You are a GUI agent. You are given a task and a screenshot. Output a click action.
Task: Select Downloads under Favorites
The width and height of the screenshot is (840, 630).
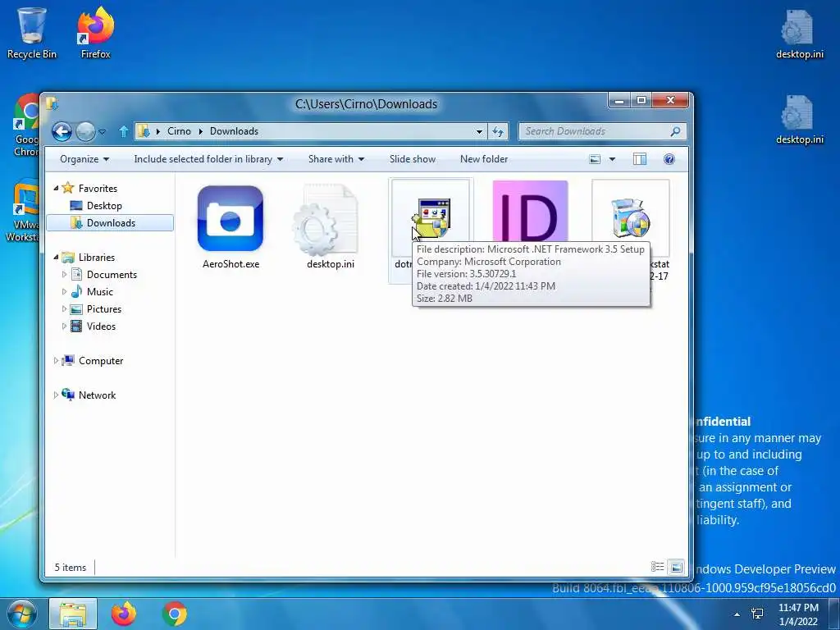[111, 223]
